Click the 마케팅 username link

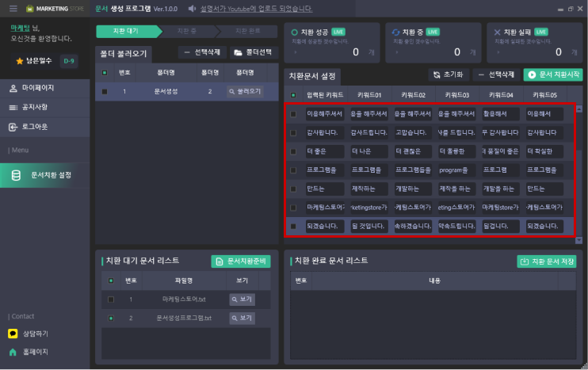click(x=21, y=28)
